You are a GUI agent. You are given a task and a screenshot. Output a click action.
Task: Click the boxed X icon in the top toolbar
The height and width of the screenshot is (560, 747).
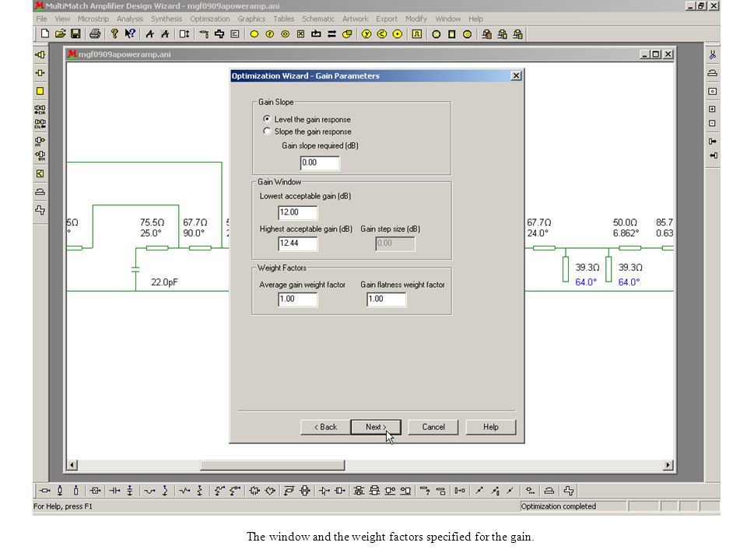click(x=300, y=33)
